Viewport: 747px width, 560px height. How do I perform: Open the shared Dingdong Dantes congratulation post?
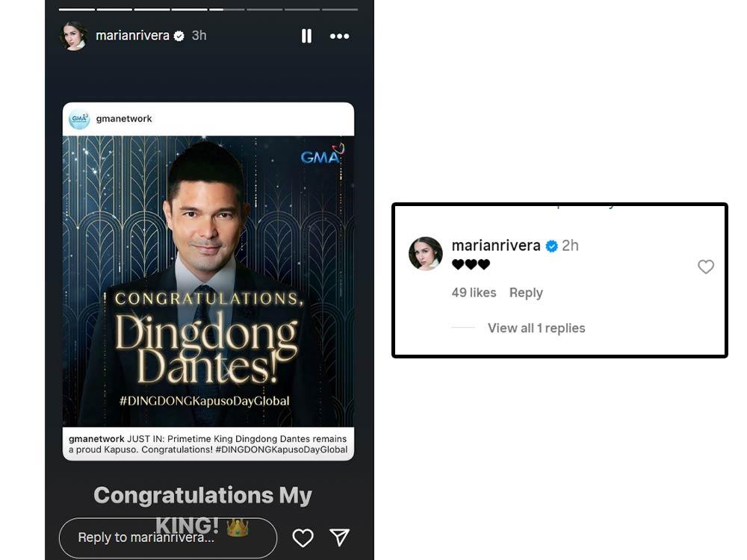(208, 281)
